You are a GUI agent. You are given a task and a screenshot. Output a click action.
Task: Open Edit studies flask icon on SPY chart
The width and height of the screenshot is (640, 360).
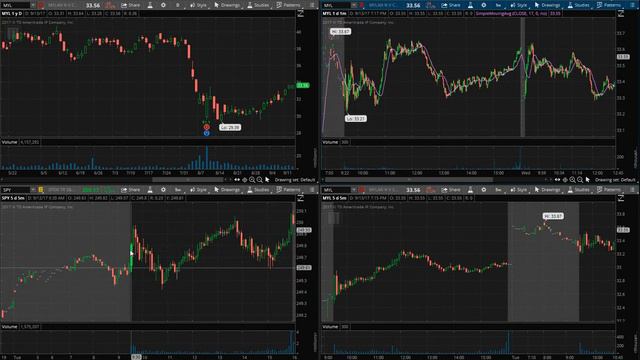pyautogui.click(x=150, y=190)
